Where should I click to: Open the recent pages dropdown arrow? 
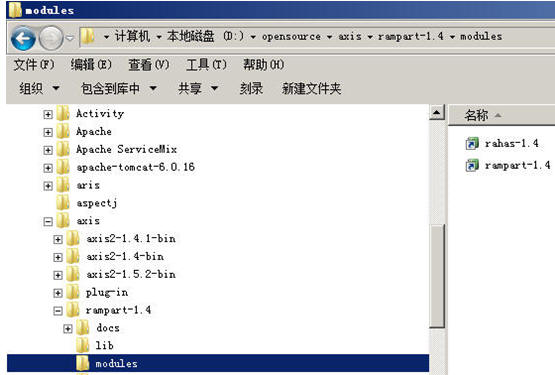pos(70,38)
